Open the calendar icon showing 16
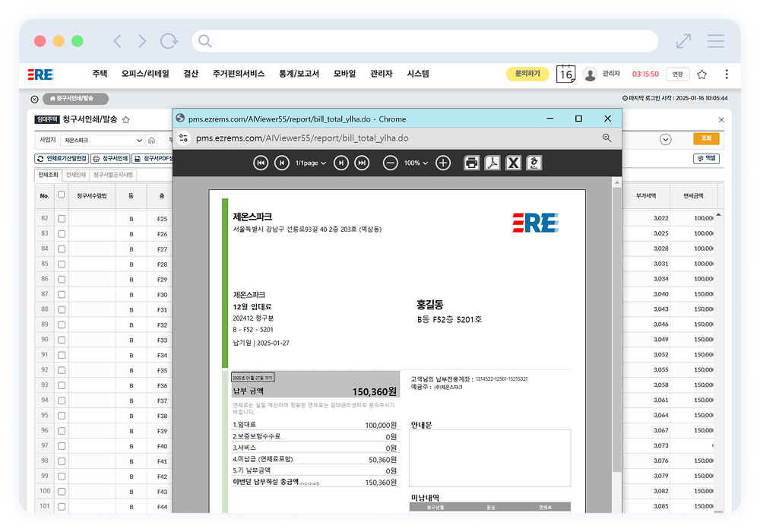Screen dimensions: 760x532 click(x=565, y=74)
